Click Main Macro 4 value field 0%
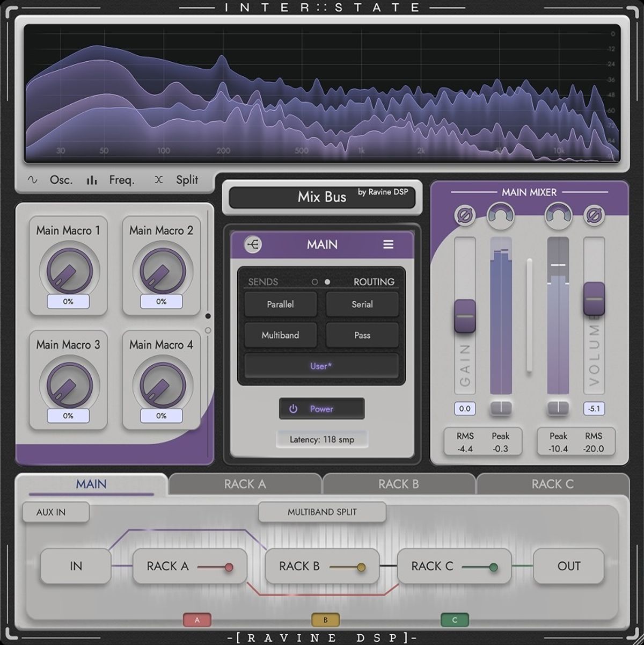Screen dimensions: 644x645 point(162,416)
